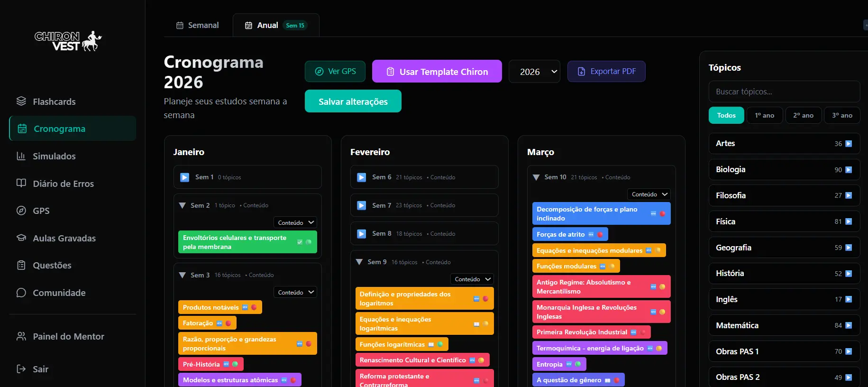This screenshot has height=387, width=868.
Task: Filter topics by the 2º ano tab
Action: (x=803, y=115)
